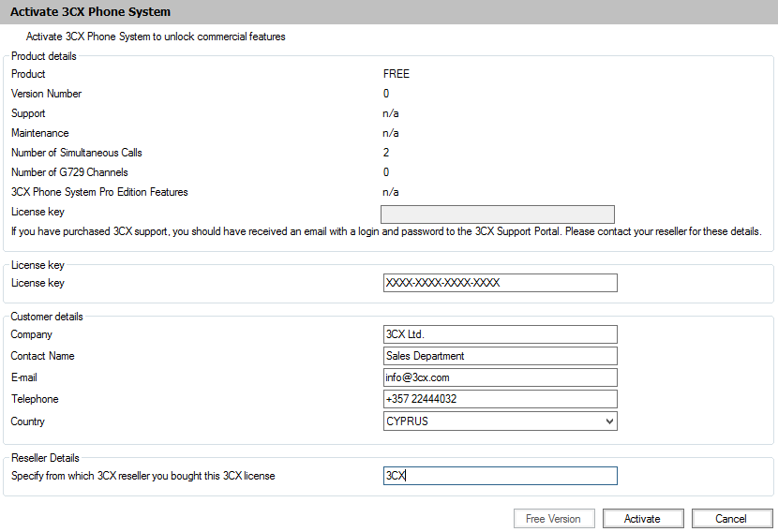778x532 pixels.
Task: Click the Activate button
Action: 643,519
